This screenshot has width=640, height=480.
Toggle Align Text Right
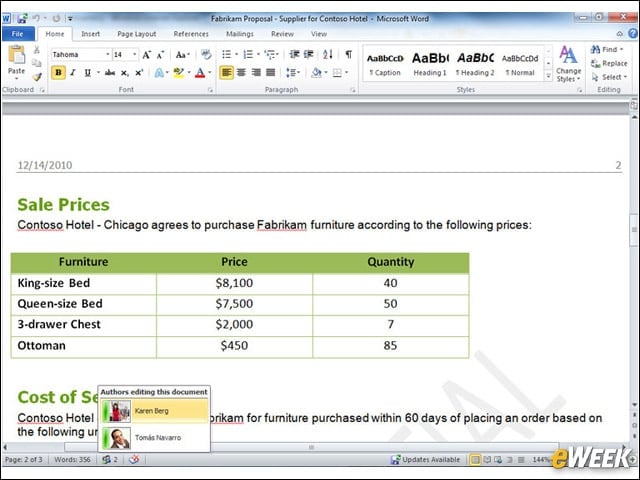tap(256, 73)
